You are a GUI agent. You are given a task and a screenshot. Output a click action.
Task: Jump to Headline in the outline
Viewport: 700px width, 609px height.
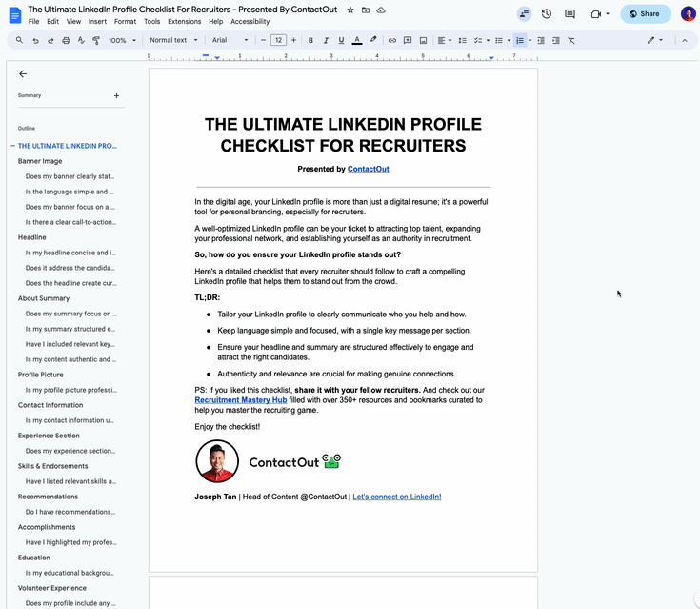32,237
